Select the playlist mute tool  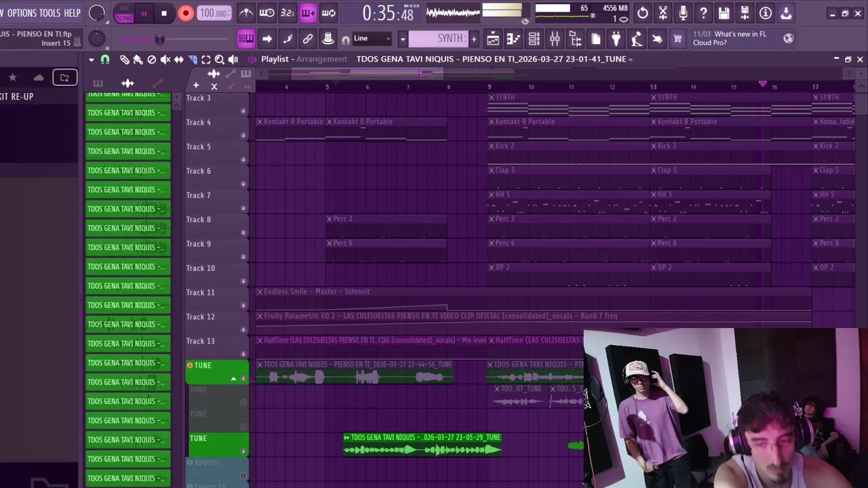click(165, 60)
